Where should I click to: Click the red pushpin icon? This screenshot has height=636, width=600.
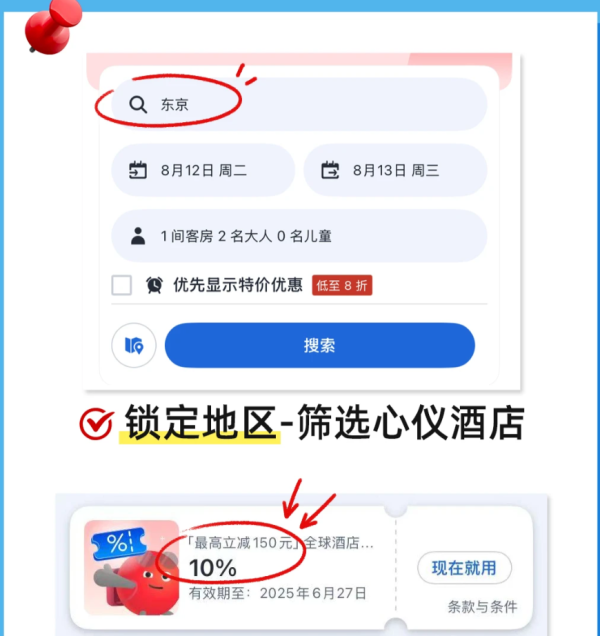click(52, 27)
